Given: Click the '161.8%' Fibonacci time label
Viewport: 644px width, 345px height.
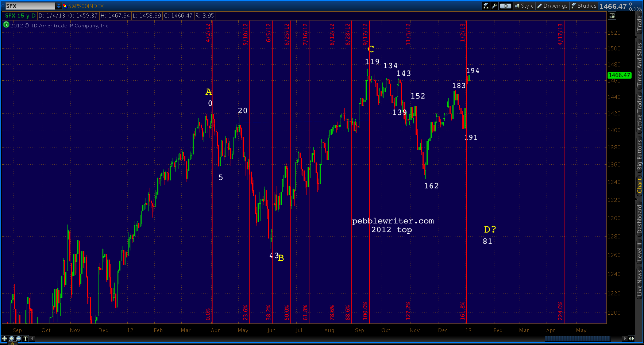Looking at the screenshot, I should tap(463, 311).
